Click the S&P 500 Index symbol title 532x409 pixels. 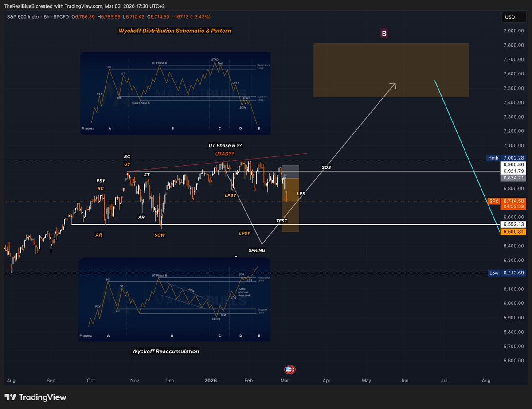pyautogui.click(x=23, y=16)
